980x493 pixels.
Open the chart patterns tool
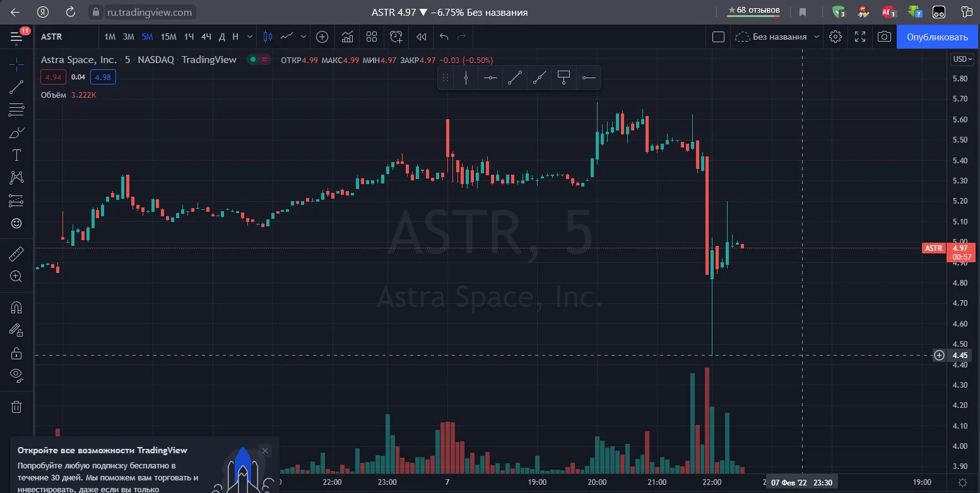(x=16, y=178)
